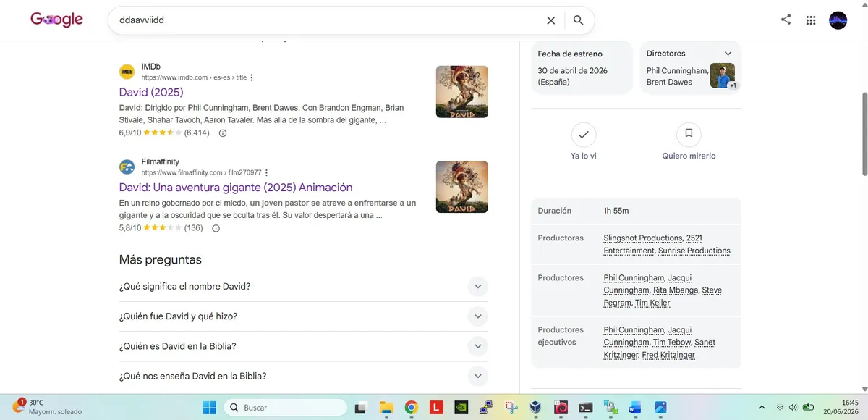Open Microsoft Word from the taskbar
The width and height of the screenshot is (868, 420).
[635, 408]
